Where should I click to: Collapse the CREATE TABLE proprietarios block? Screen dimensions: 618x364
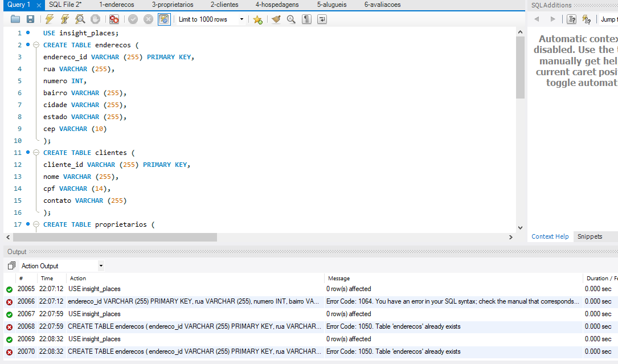[36, 224]
